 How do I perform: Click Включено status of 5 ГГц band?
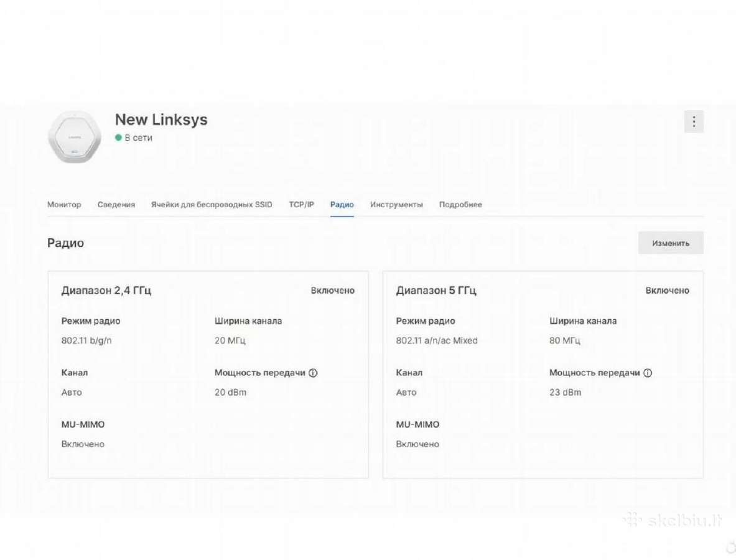[x=668, y=291]
